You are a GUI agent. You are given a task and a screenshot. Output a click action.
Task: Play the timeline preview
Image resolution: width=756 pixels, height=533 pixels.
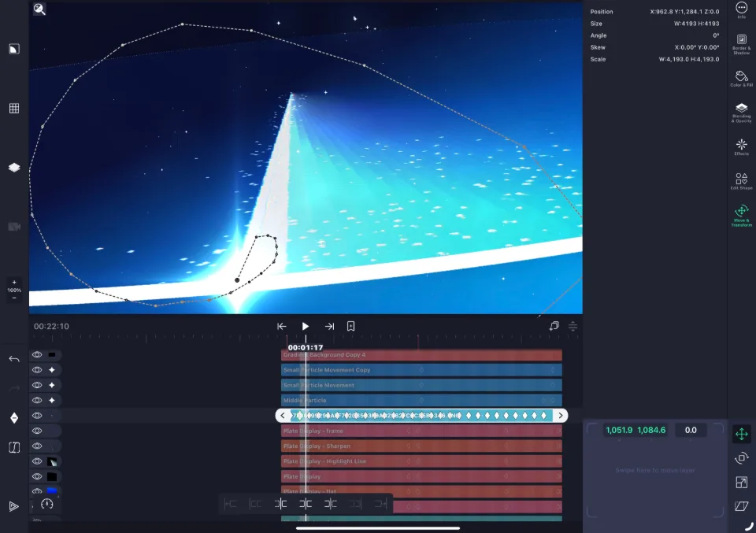[x=306, y=326]
